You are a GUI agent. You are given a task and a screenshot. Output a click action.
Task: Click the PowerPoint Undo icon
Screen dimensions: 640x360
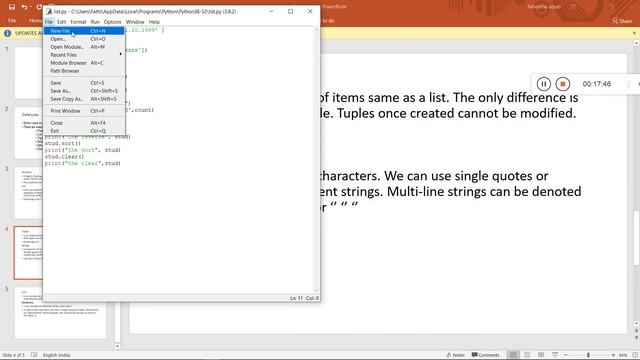24,7
